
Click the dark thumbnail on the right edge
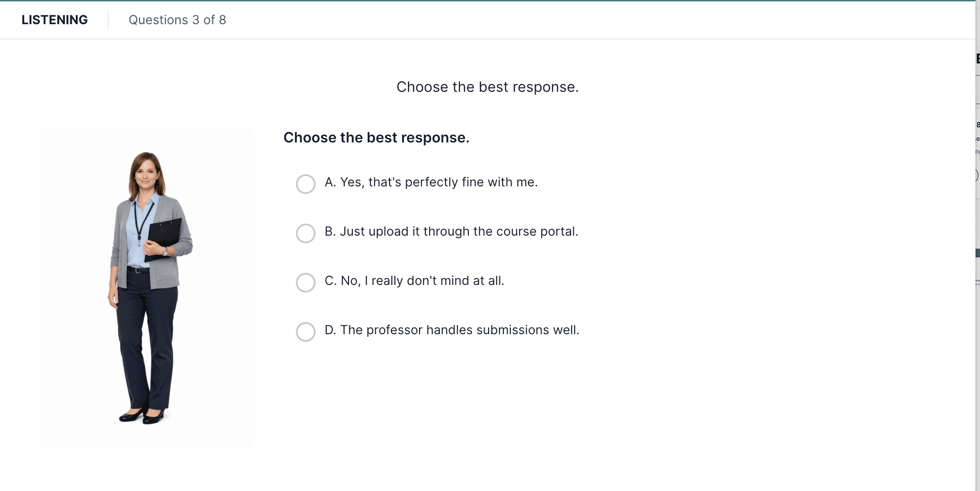coord(978,253)
